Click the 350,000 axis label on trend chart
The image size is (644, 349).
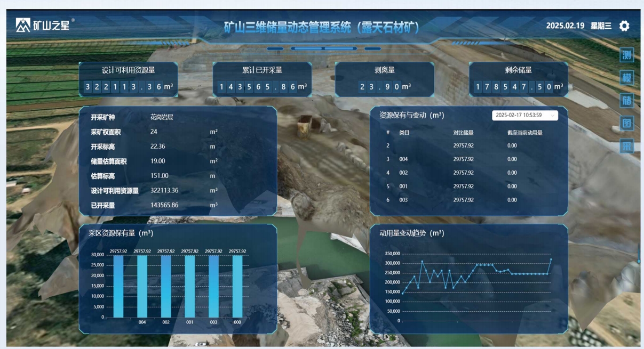[392, 254]
